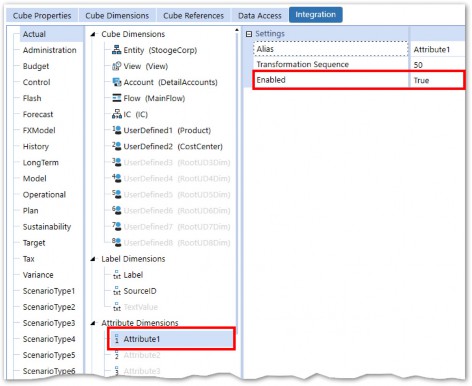Click dimensions tree scrollbar up arrow
The height and width of the screenshot is (386, 472).
click(x=237, y=30)
